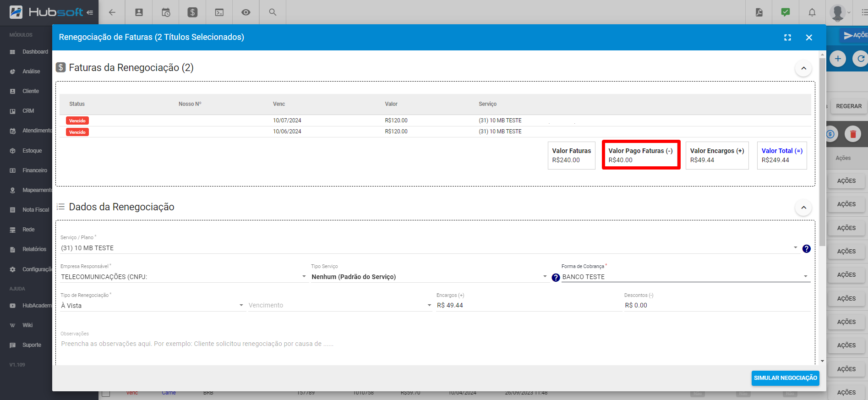
Task: Click the REGERAR button behind dialog
Action: click(x=848, y=106)
